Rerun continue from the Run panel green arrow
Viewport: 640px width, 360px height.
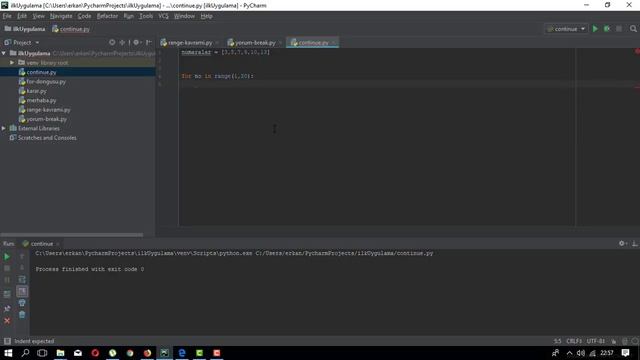7,257
